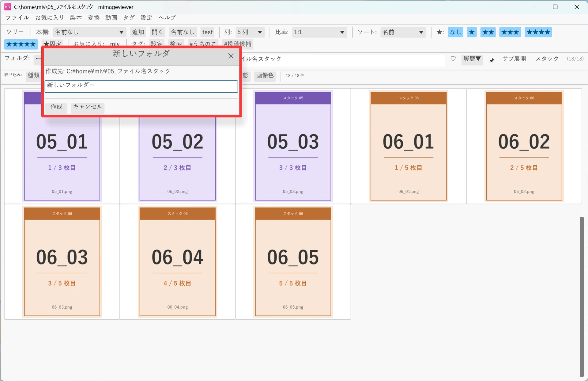588x381 pixels.
Task: Expand the 比率 ratio dropdown
Action: [319, 32]
